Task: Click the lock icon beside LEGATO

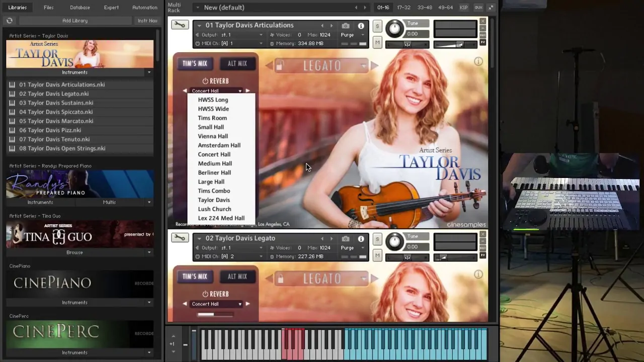Action: pyautogui.click(x=280, y=66)
